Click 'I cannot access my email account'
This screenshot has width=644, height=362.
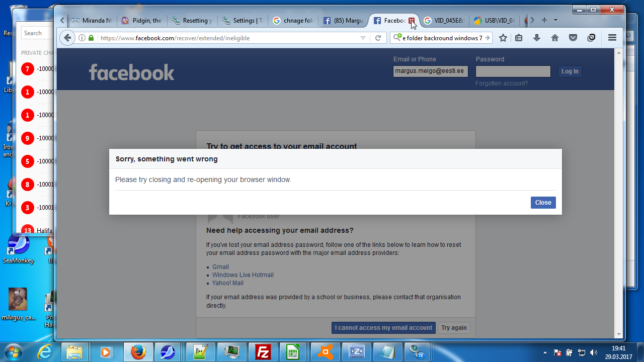(383, 328)
